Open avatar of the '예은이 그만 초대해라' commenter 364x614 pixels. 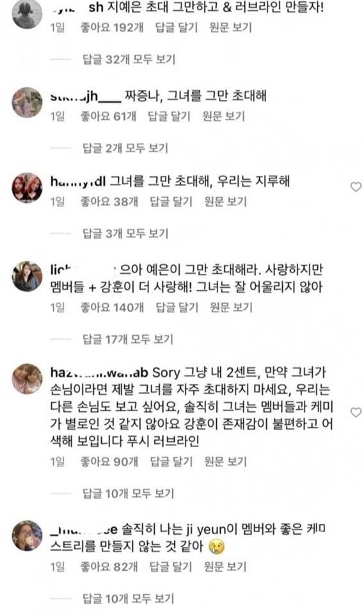[27, 276]
